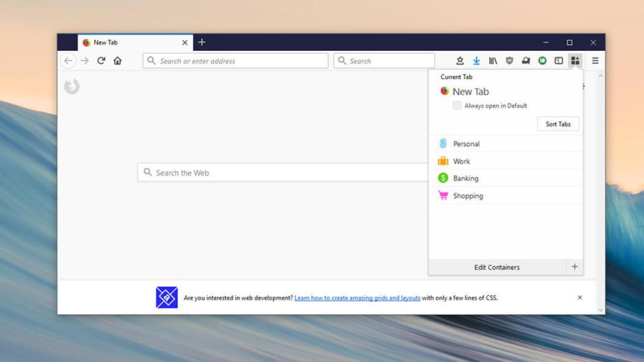Image resolution: width=644 pixels, height=362 pixels.
Task: Select the New Tab browser tab
Action: [126, 42]
